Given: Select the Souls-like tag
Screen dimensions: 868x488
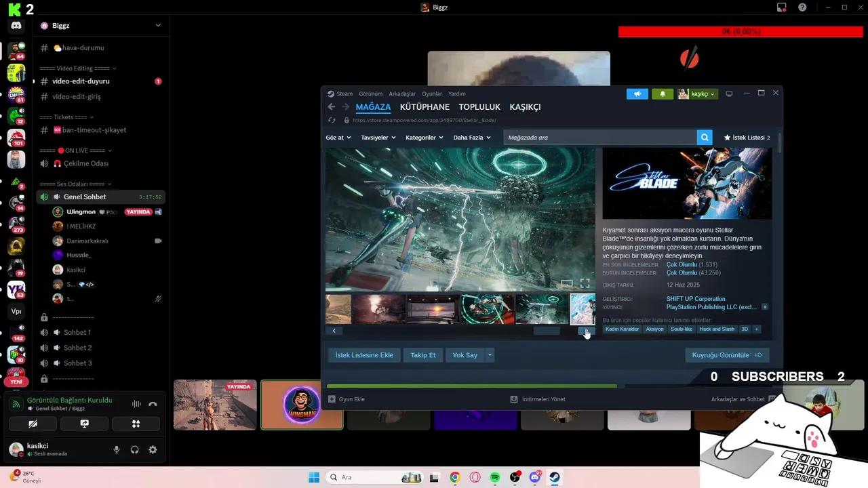Looking at the screenshot, I should [x=682, y=329].
